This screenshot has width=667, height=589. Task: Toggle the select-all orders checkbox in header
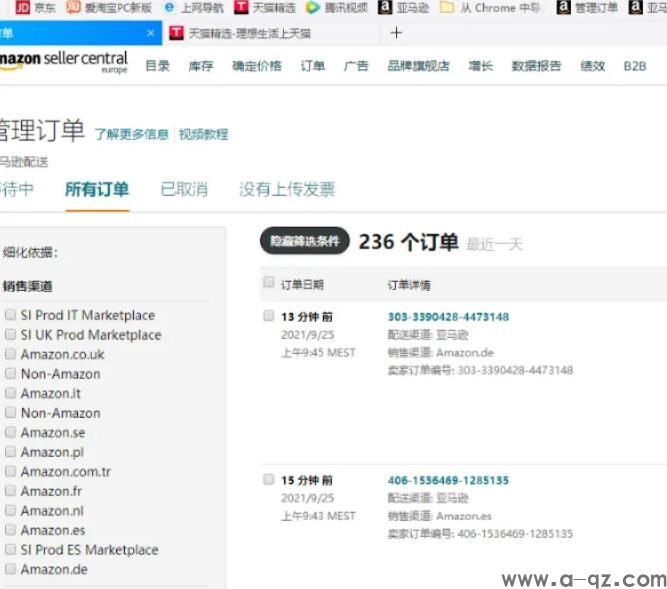269,282
